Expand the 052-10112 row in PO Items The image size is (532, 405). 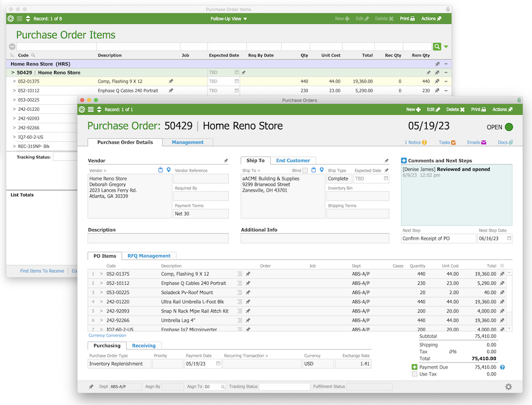[x=102, y=284]
